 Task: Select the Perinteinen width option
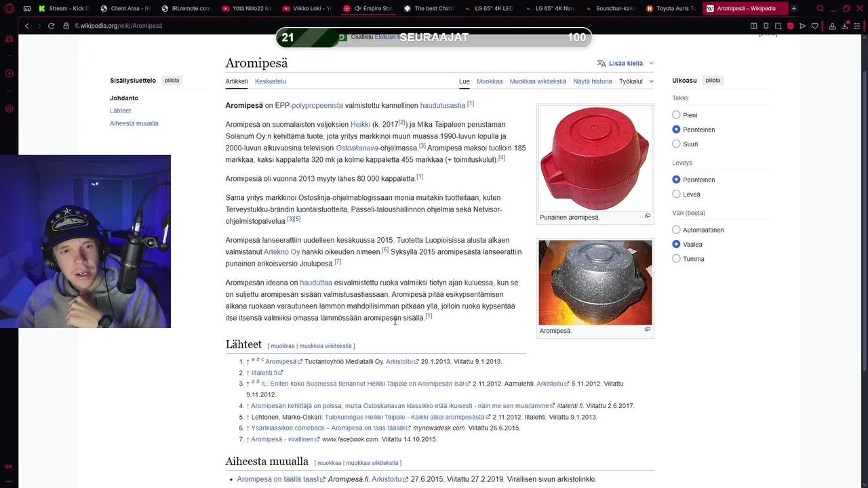676,180
